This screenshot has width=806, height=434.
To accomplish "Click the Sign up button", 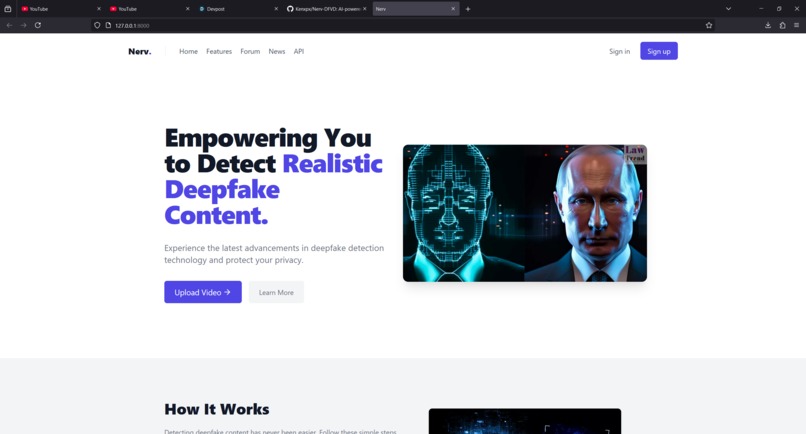I will 658,51.
